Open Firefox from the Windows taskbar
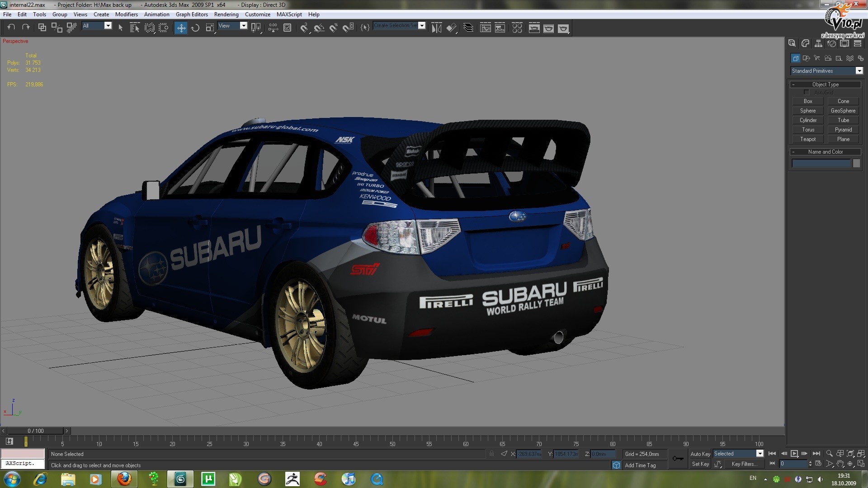Image resolution: width=868 pixels, height=488 pixels. pos(124,479)
